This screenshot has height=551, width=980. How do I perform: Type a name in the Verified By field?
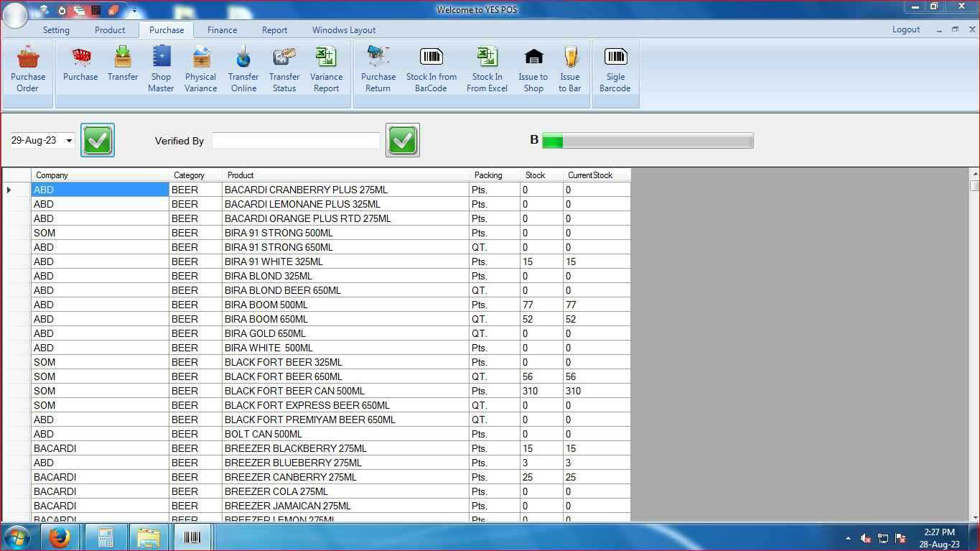pos(295,140)
